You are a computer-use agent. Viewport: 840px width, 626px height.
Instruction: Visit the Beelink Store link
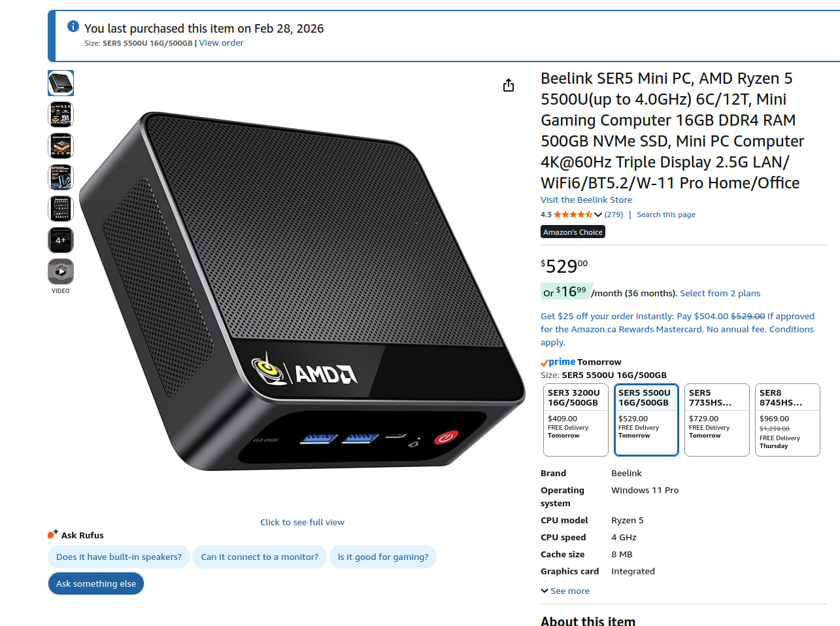pos(586,200)
